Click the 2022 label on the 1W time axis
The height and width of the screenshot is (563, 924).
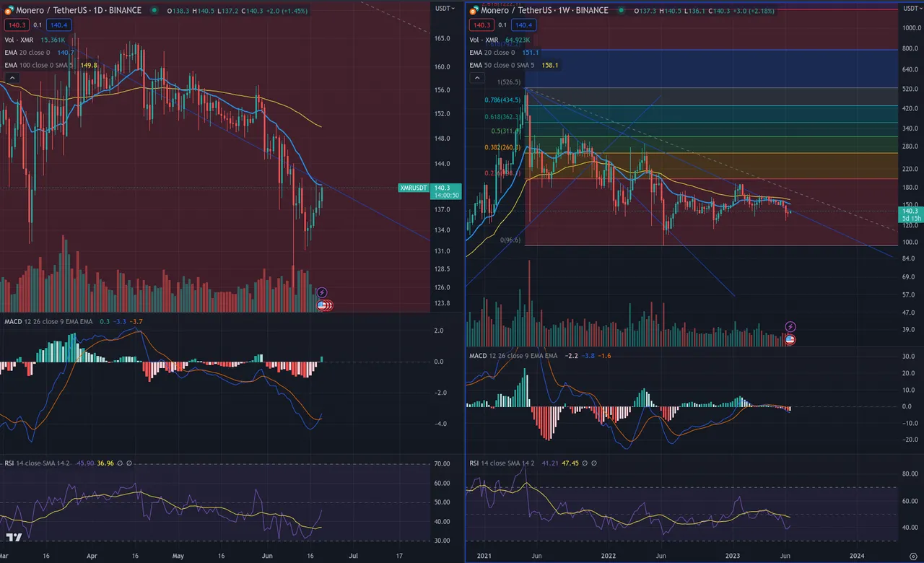[x=608, y=556]
